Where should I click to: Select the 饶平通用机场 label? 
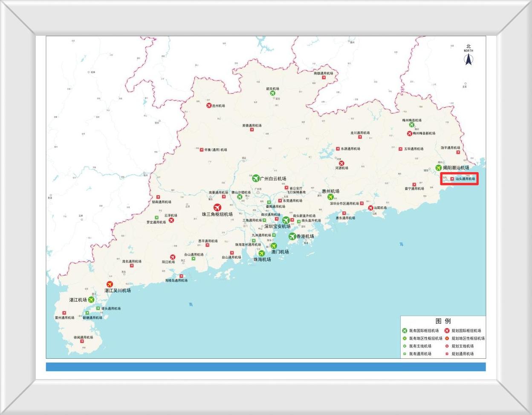coord(451,148)
